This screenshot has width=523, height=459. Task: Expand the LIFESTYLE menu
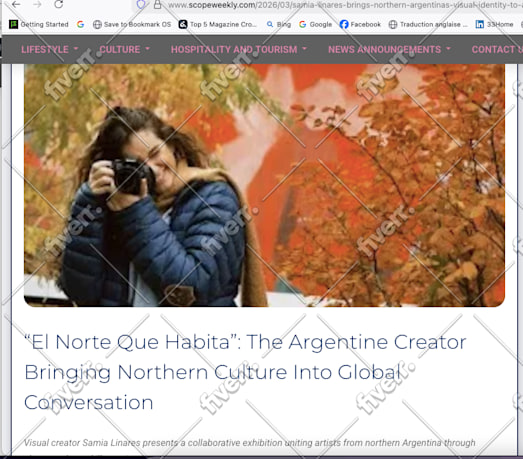click(50, 49)
